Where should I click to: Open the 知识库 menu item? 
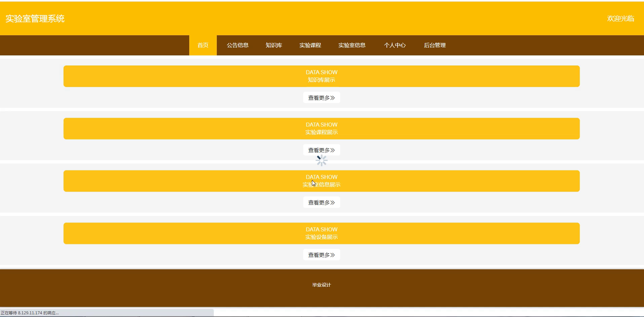(x=274, y=45)
